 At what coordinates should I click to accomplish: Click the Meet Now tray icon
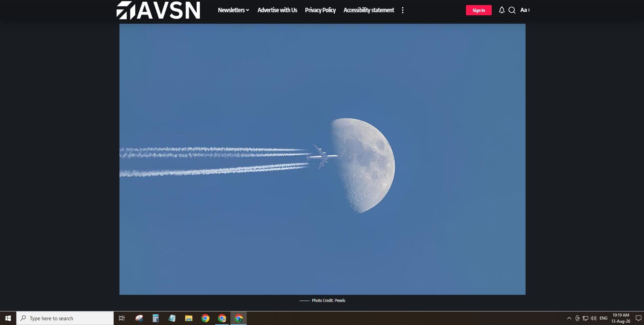click(x=577, y=318)
